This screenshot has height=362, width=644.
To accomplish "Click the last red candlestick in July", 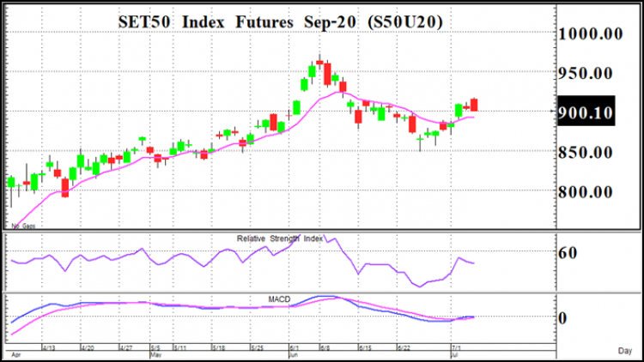I will click(474, 105).
